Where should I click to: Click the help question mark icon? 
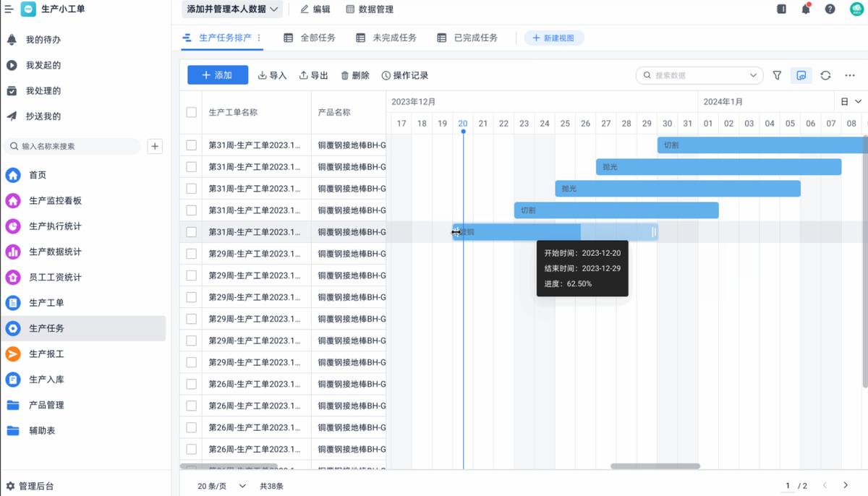coord(830,9)
